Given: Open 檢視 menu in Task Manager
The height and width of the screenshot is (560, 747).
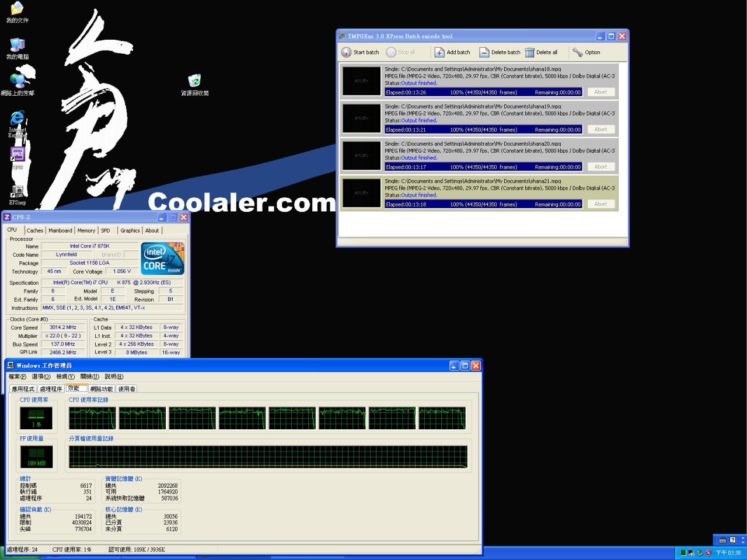Looking at the screenshot, I should 65,377.
